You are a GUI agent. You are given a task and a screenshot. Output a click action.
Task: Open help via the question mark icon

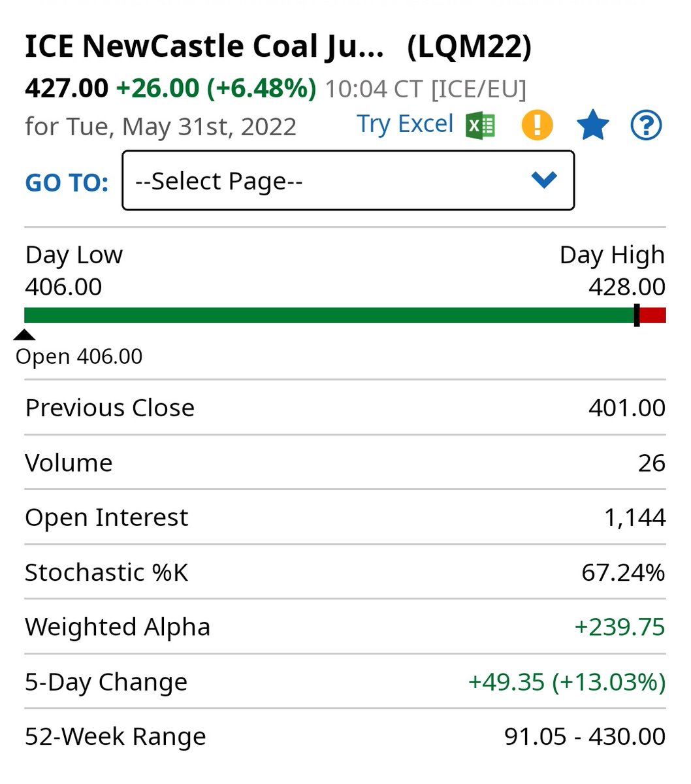(646, 125)
